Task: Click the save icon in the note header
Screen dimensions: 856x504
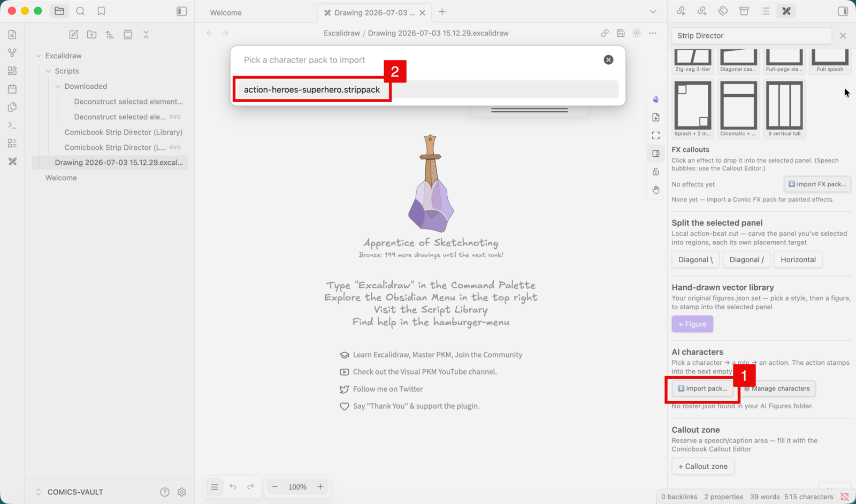Action: coord(621,33)
